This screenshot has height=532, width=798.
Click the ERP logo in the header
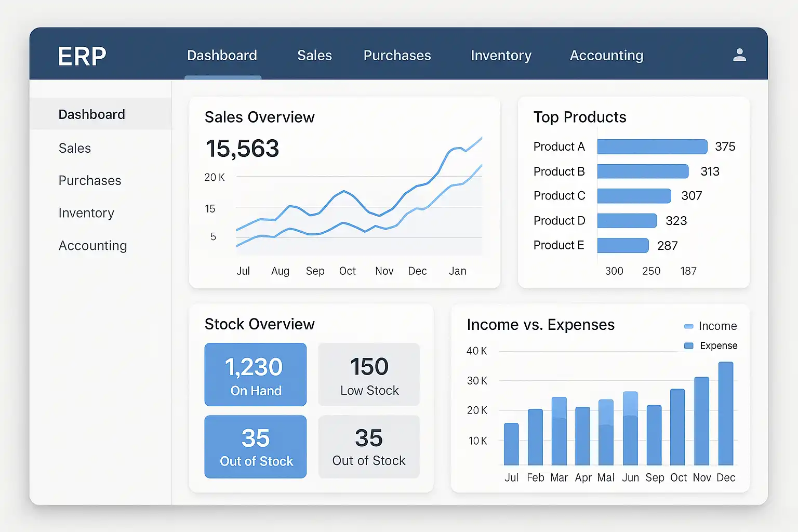[x=82, y=56]
